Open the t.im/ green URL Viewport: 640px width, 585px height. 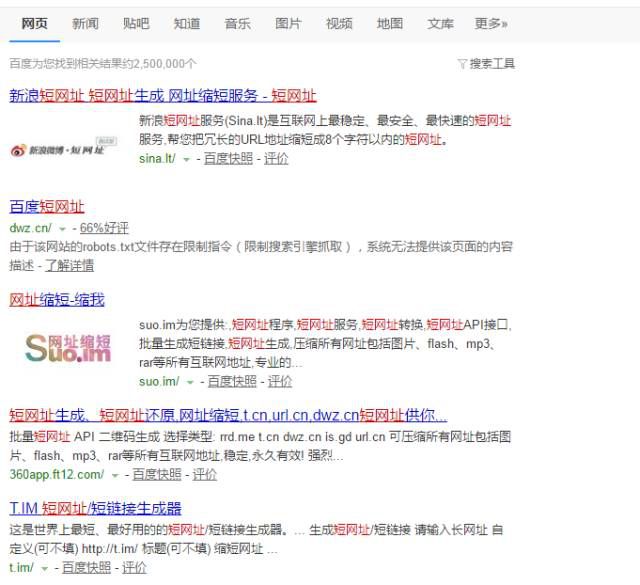[22, 567]
